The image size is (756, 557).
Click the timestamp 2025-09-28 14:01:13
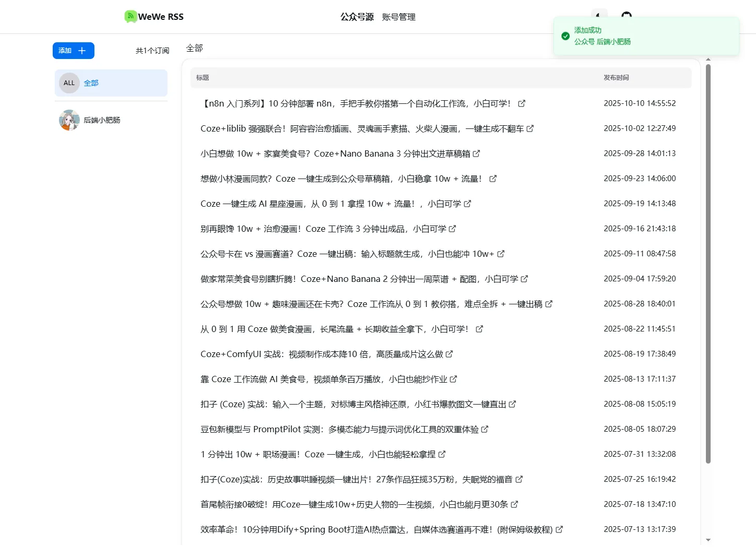pyautogui.click(x=640, y=153)
